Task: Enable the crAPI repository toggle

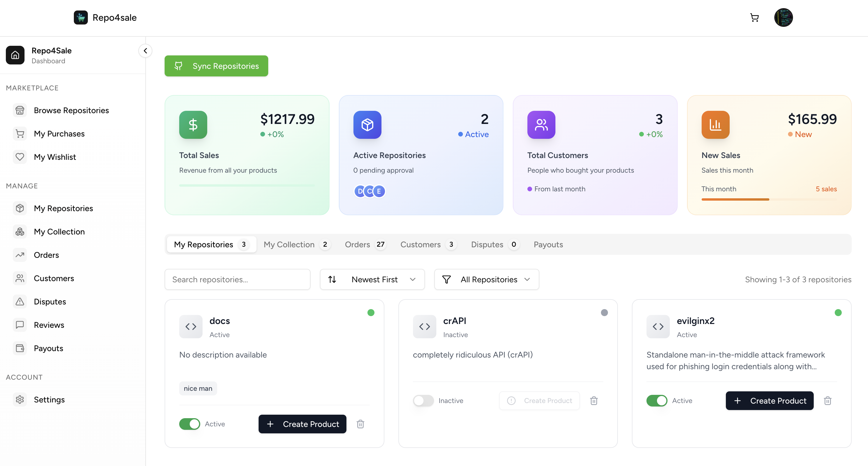Action: click(x=423, y=400)
